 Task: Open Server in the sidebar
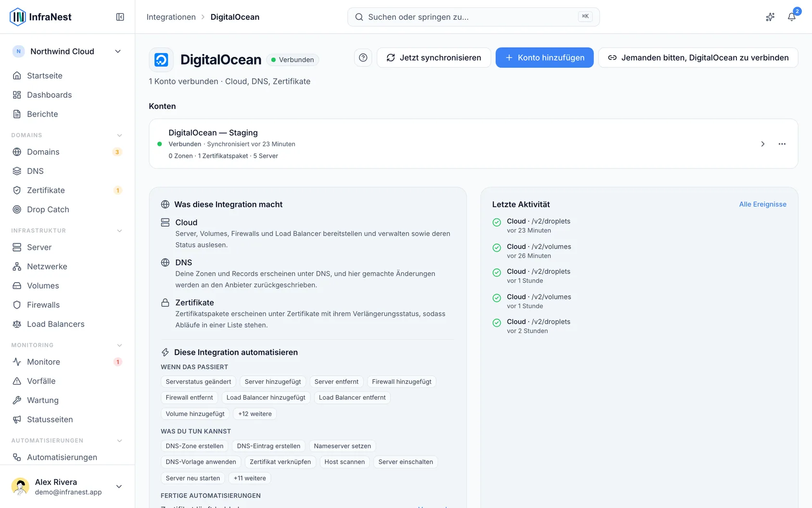click(67, 247)
